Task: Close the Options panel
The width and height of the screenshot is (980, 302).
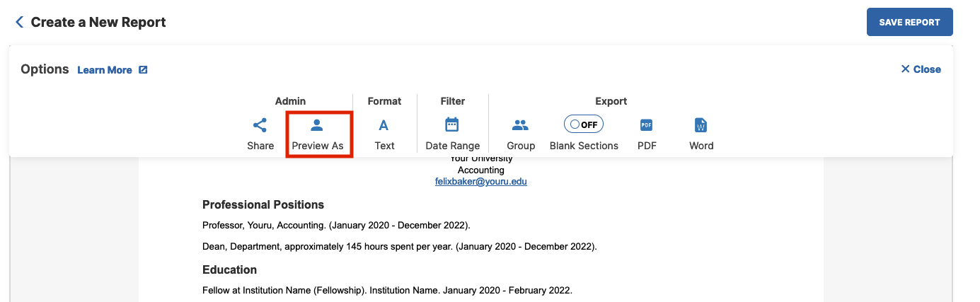Action: click(921, 69)
